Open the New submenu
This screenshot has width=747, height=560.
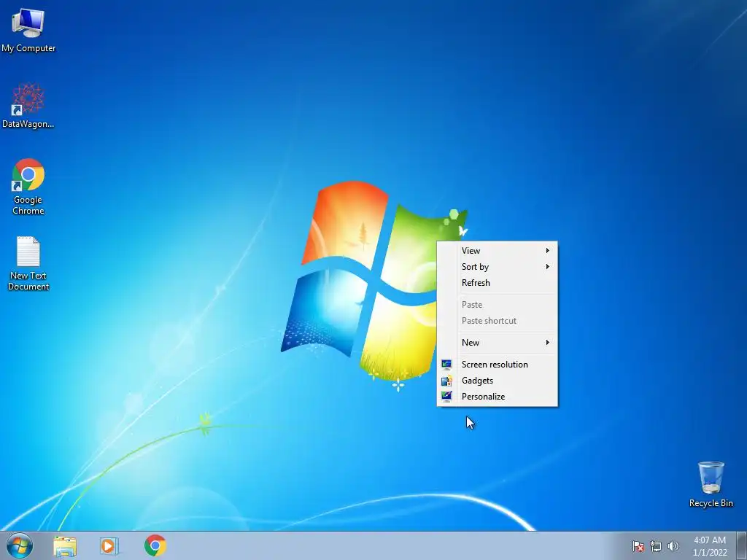pos(498,343)
